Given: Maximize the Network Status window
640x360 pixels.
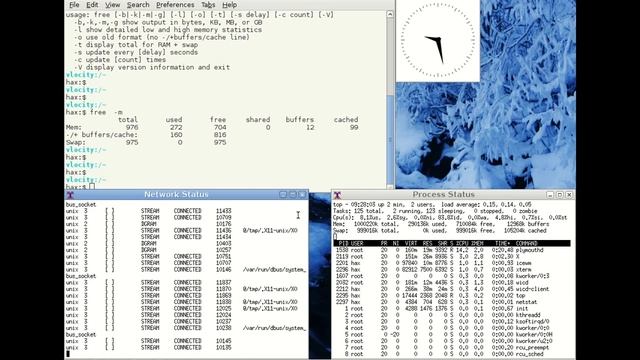Looking at the screenshot, I should pos(293,195).
